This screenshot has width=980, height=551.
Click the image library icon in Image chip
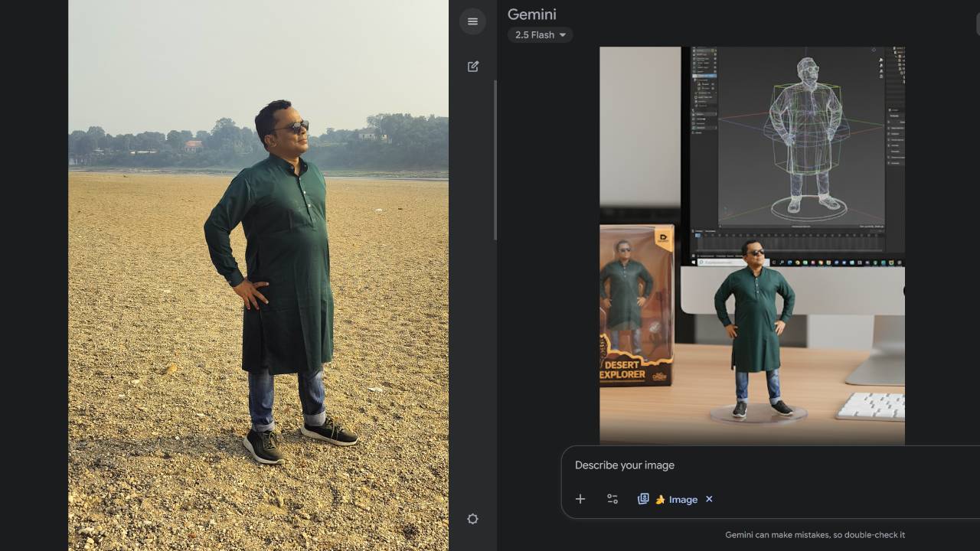(x=643, y=499)
